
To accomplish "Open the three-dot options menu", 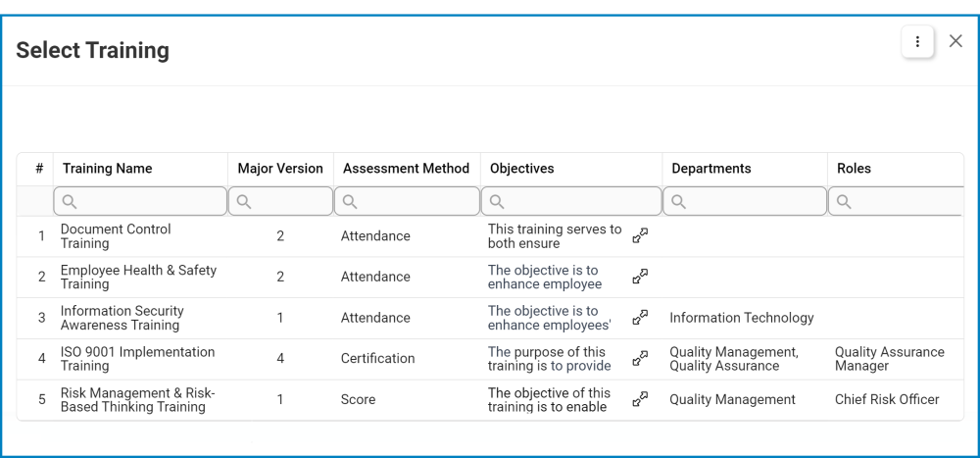I will click(917, 41).
